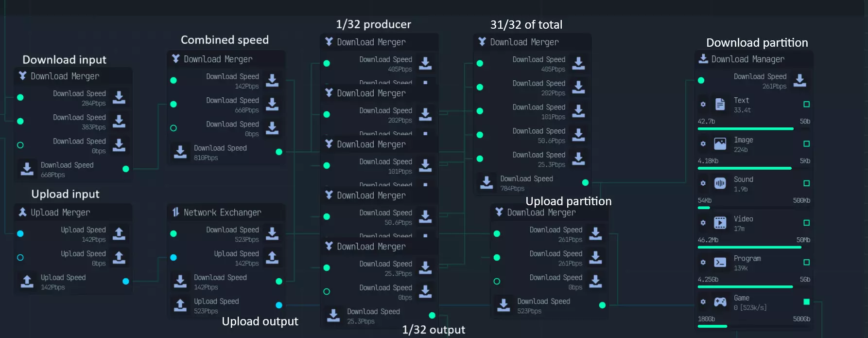Toggle the Sound checkbox
Image resolution: width=868 pixels, height=338 pixels.
[806, 183]
